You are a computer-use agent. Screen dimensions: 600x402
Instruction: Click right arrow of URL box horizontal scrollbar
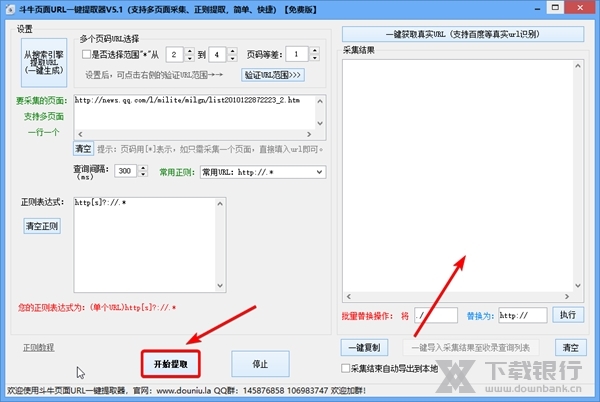tap(309, 134)
